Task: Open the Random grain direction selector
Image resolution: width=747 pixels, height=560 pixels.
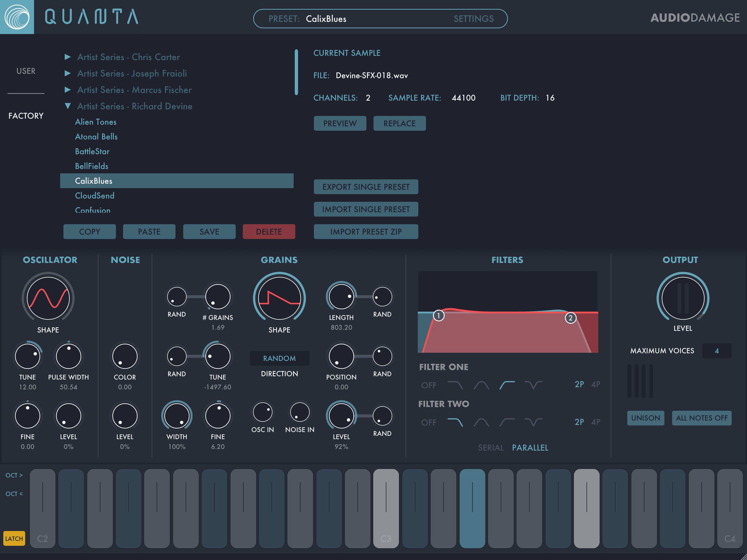Action: coord(279,358)
